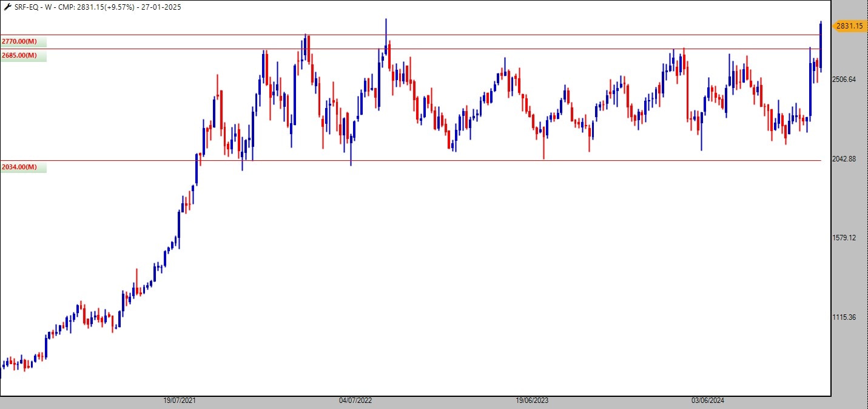
Task: Select the 2770.00(M) level label
Action: 19,41
